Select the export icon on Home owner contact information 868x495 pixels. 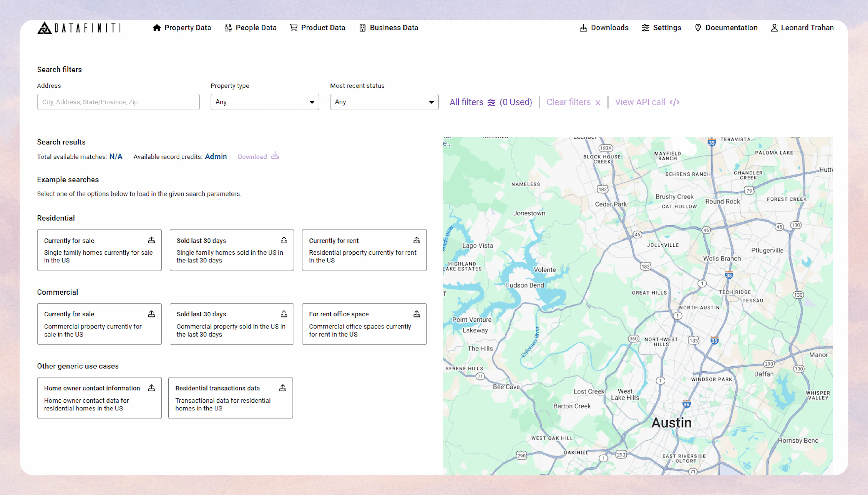point(152,388)
